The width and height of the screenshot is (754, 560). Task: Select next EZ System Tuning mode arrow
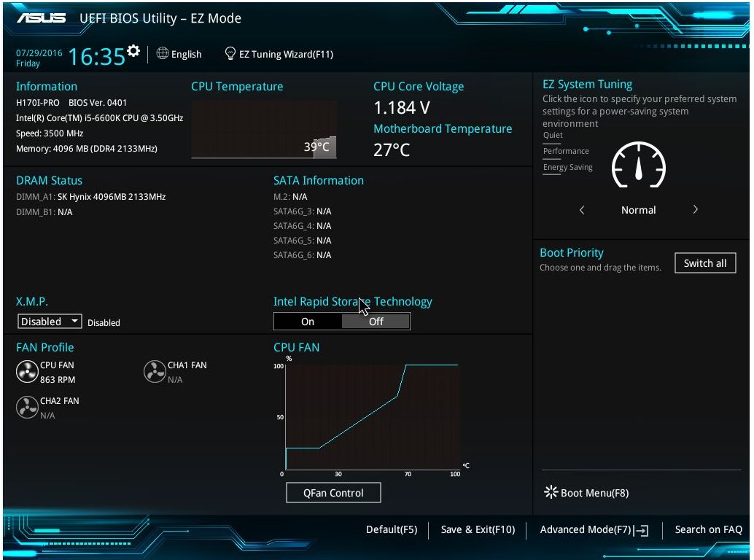pyautogui.click(x=695, y=210)
